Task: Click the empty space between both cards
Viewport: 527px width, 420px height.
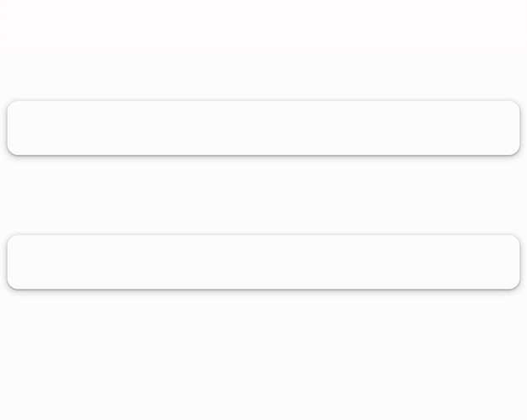Action: [263, 195]
